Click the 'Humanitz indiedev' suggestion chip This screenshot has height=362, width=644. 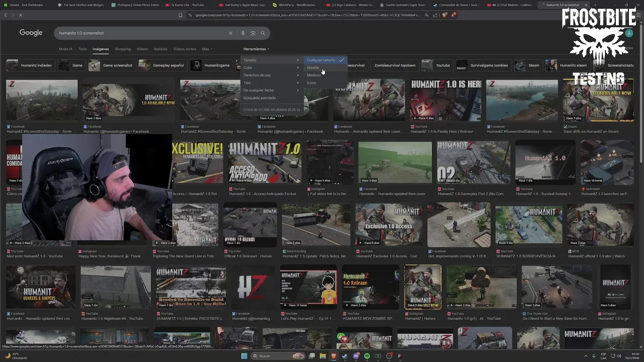click(x=30, y=65)
